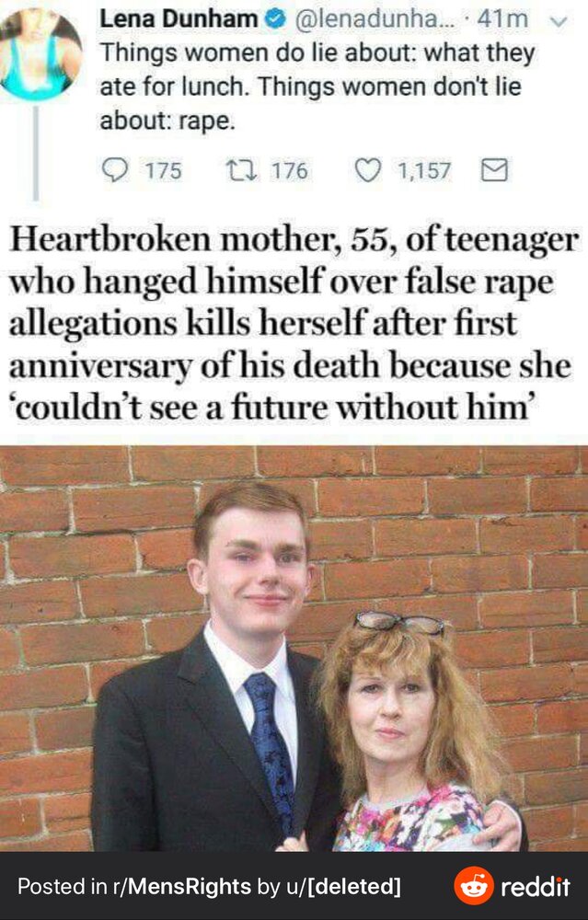Click the 175 replies count
Image resolution: width=588 pixels, height=920 pixels.
pos(163,171)
